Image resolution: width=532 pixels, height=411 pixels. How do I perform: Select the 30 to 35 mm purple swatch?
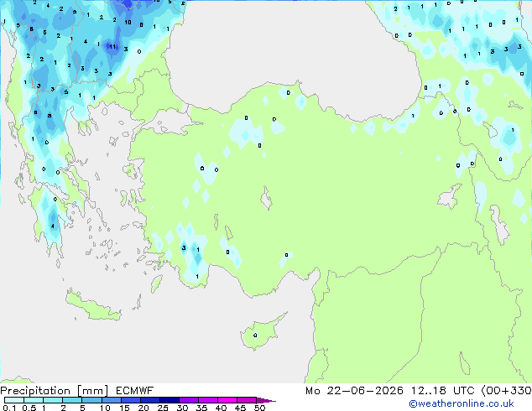(189, 400)
